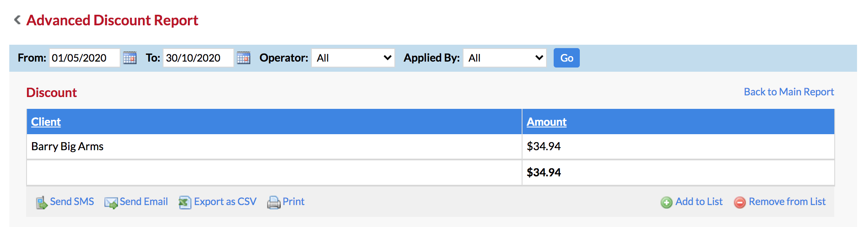Click the red Remove from List minus icon
The image size is (868, 227).
pos(739,203)
